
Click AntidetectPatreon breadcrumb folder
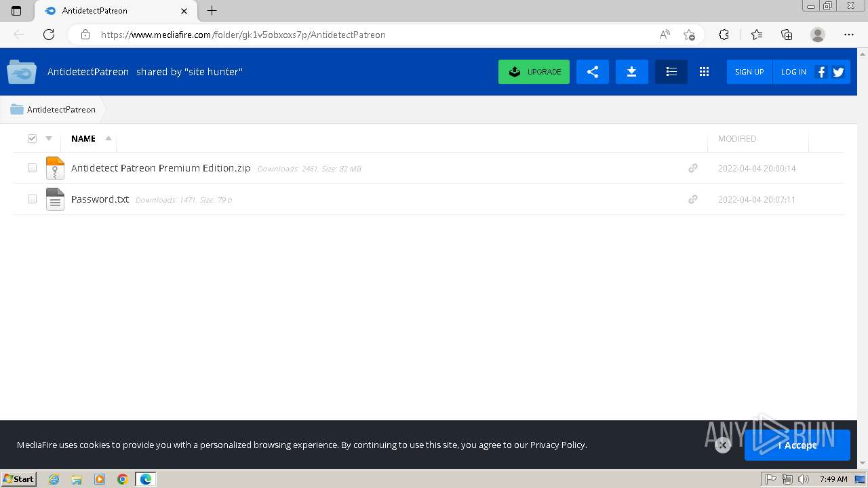point(53,109)
